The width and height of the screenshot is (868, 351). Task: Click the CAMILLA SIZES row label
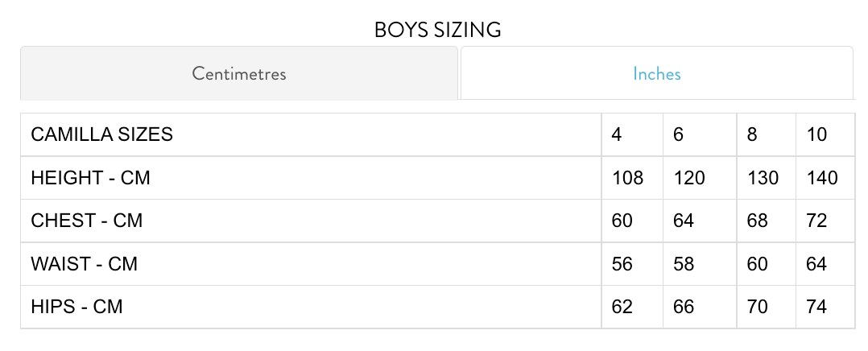coord(101,134)
